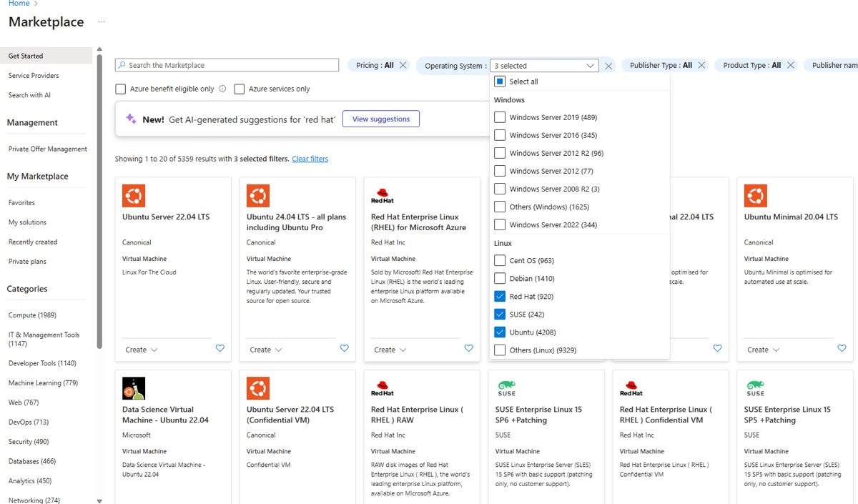Click the Data Science Virtual Machine icon
Screen dimensions: 858x504
(x=134, y=388)
